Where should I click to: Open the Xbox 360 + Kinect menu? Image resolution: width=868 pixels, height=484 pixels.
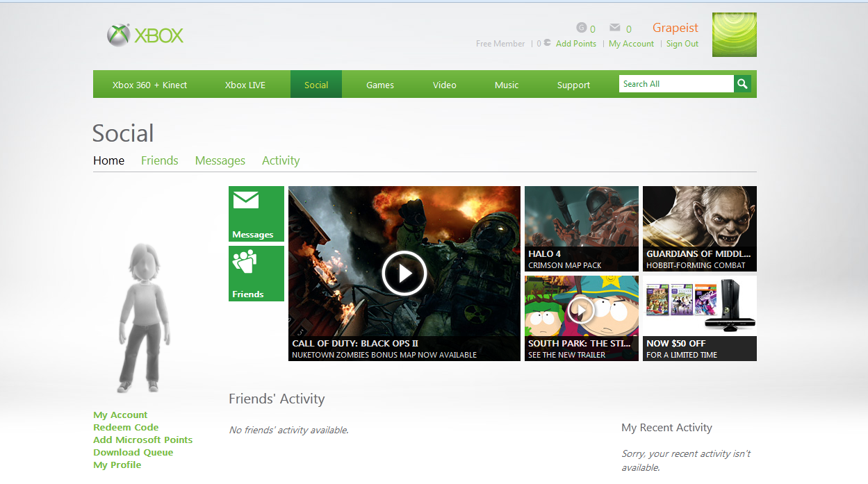click(149, 85)
